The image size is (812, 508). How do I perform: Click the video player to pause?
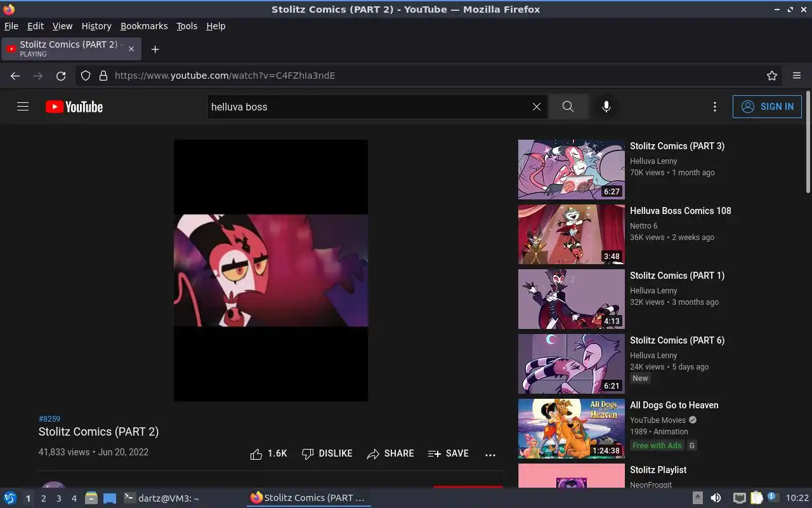(x=271, y=271)
